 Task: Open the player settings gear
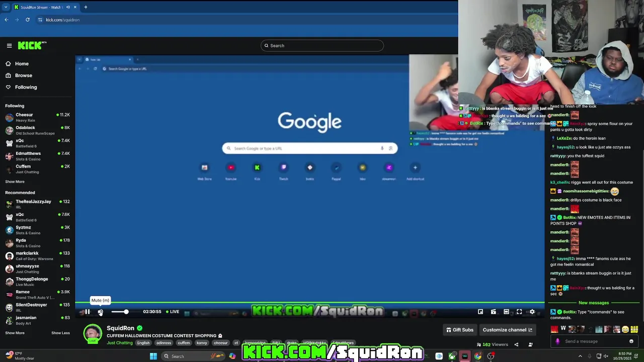532,312
